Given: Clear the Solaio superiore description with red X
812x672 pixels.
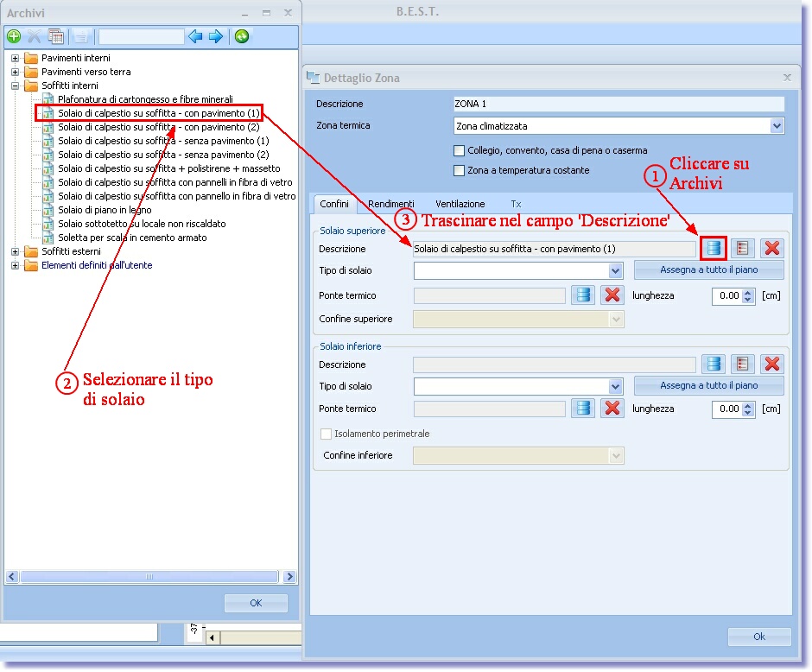Looking at the screenshot, I should (x=771, y=249).
